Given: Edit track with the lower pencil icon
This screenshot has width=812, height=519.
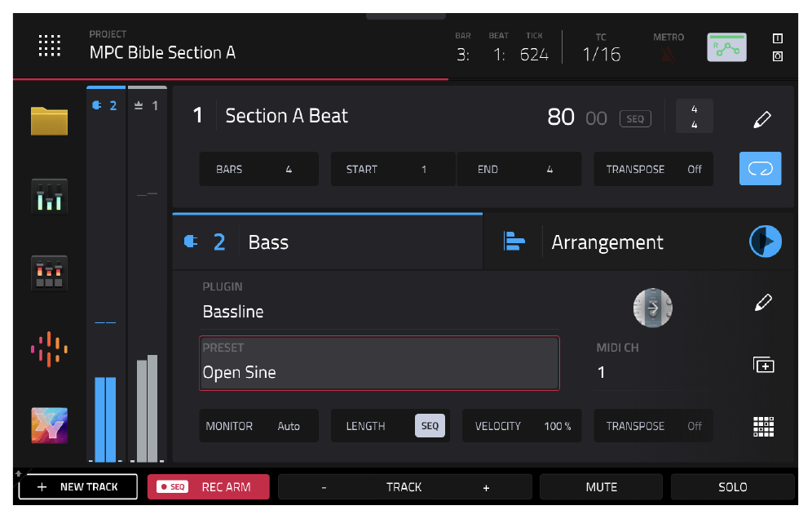Looking at the screenshot, I should pyautogui.click(x=763, y=302).
